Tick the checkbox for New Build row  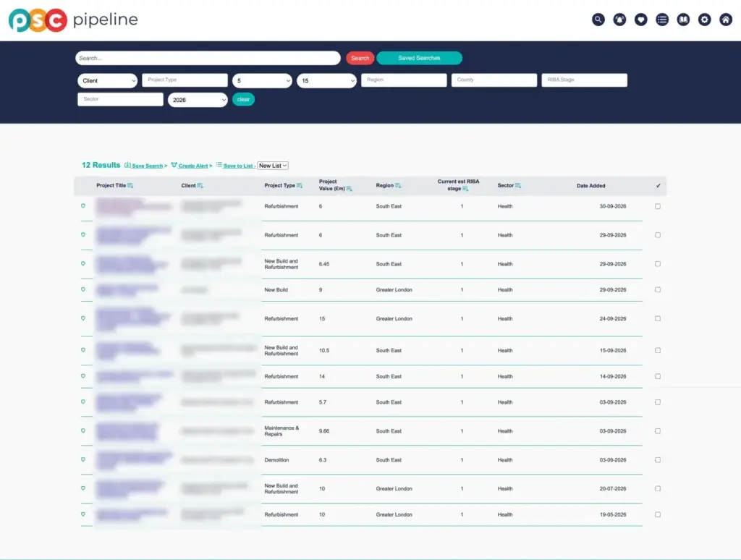pyautogui.click(x=658, y=289)
